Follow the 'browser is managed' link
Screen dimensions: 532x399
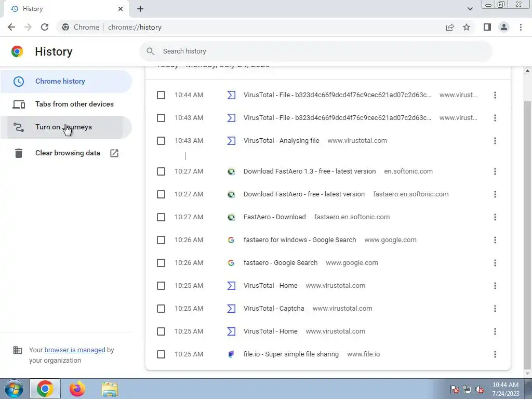[75, 350]
